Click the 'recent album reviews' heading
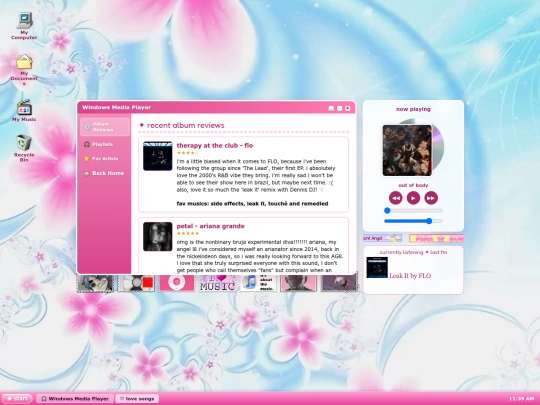The height and width of the screenshot is (405, 540). pos(186,125)
